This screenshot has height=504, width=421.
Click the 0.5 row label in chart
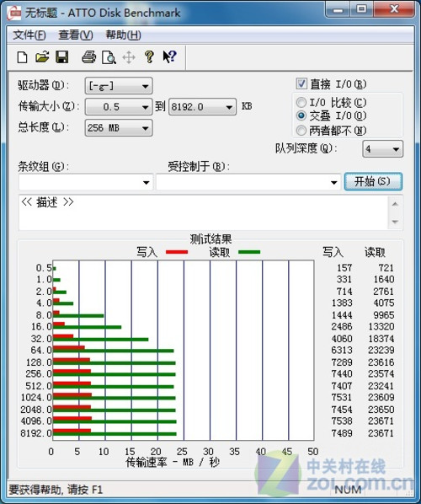point(43,268)
